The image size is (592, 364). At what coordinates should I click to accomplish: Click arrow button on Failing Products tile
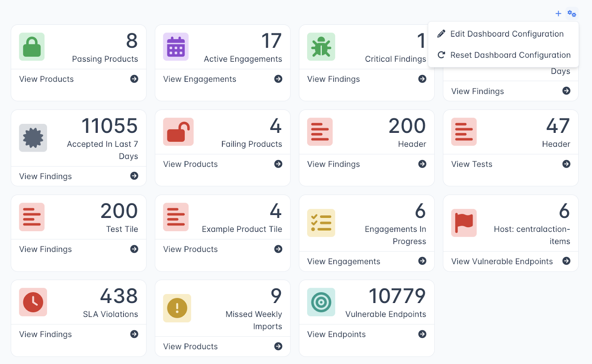tap(278, 164)
